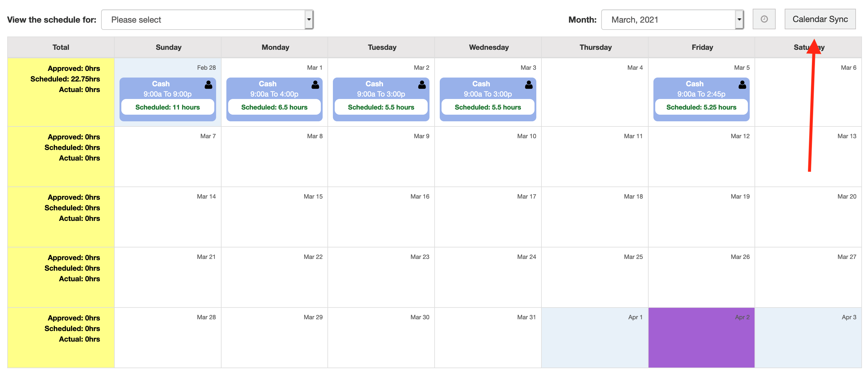Click person icon on Mar 3 Cash shift
This screenshot has height=376, width=868.
(x=528, y=84)
